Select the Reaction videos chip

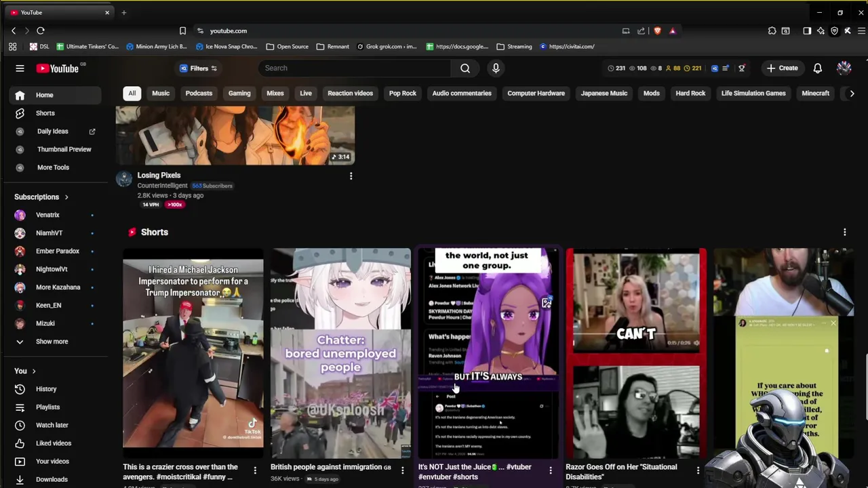click(350, 94)
